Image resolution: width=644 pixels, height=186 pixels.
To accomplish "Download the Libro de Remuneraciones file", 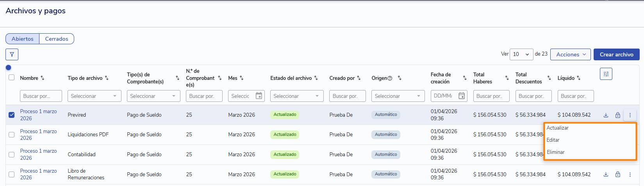I will coord(606,175).
